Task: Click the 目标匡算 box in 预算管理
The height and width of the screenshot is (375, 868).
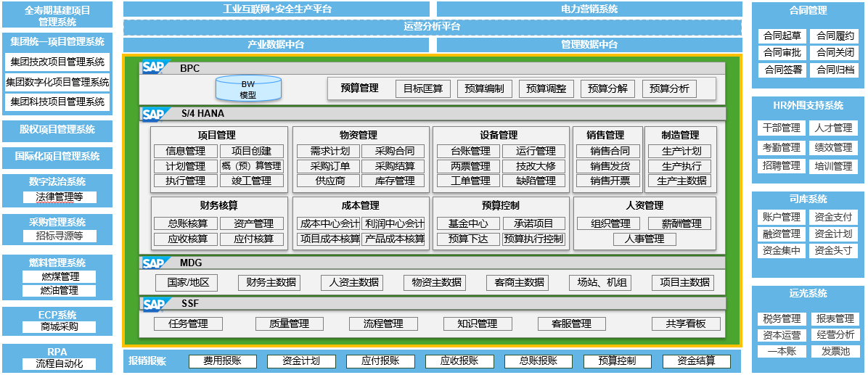Action: coord(423,88)
